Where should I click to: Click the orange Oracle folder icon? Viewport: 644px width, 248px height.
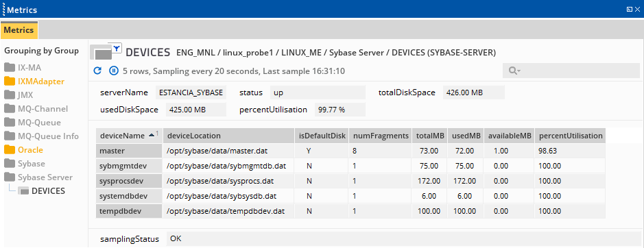pos(10,150)
